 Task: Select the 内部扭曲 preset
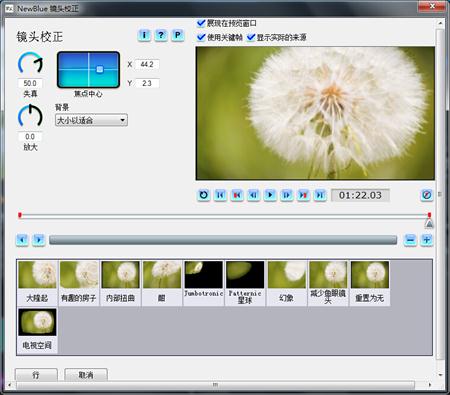click(120, 283)
